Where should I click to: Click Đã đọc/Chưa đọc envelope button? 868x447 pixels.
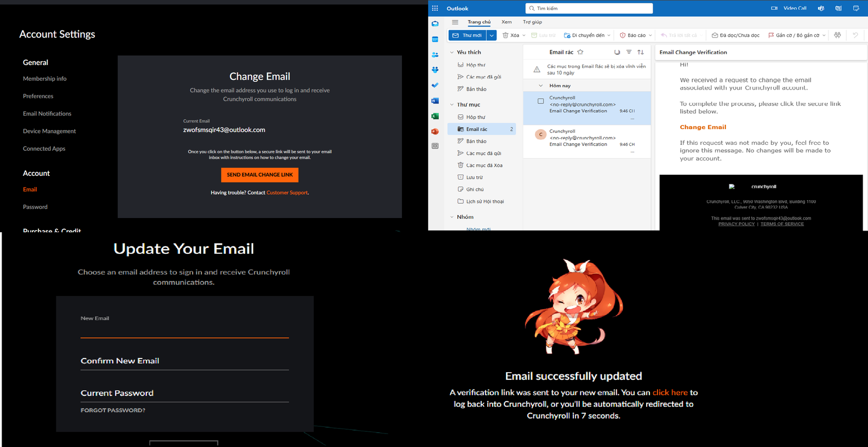click(736, 35)
